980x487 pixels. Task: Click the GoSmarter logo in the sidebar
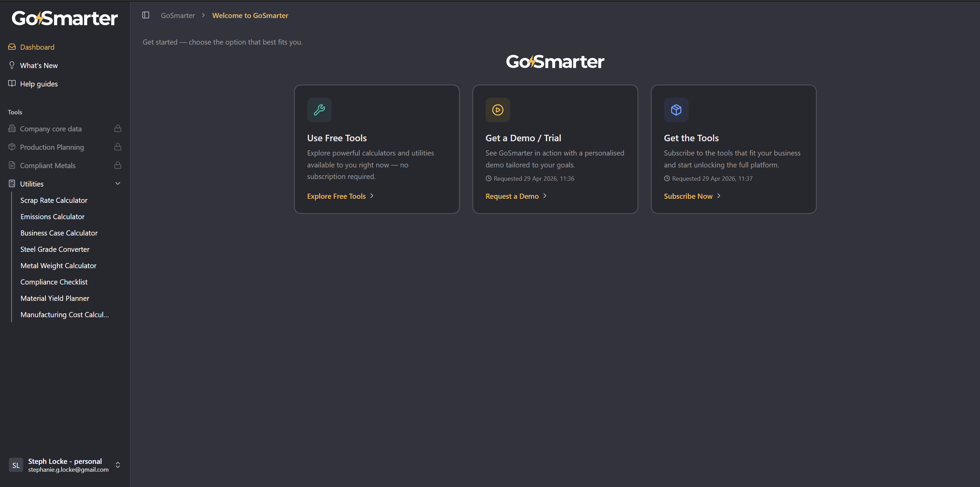click(65, 18)
